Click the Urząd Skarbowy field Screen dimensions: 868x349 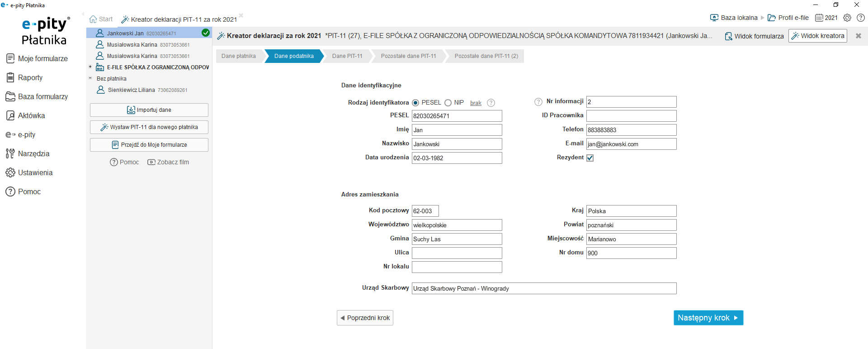[x=544, y=288]
